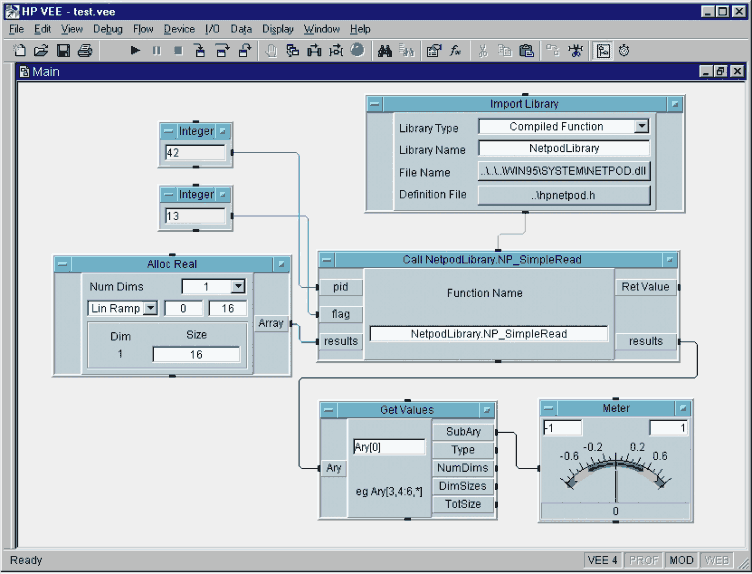Image resolution: width=752 pixels, height=574 pixels.
Task: Toggle the MOD status bar indicator
Action: 681,560
